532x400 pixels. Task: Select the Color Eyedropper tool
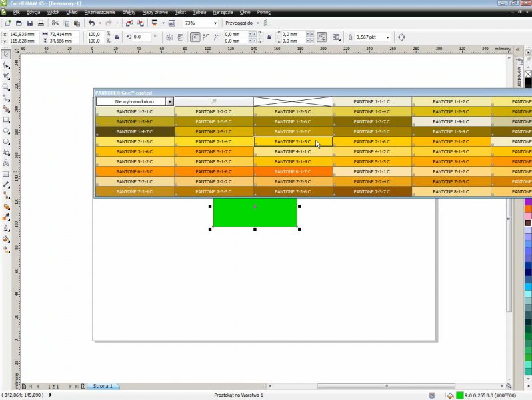click(x=6, y=217)
